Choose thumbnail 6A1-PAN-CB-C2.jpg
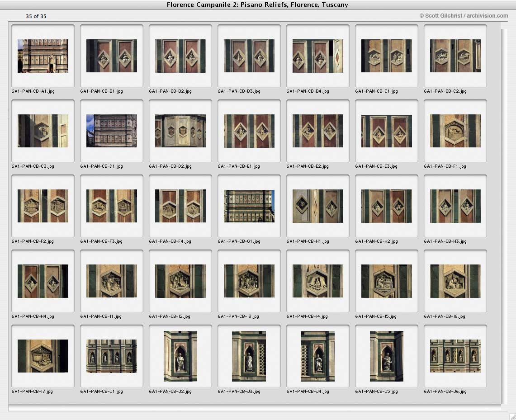The width and height of the screenshot is (516, 420). (455, 56)
